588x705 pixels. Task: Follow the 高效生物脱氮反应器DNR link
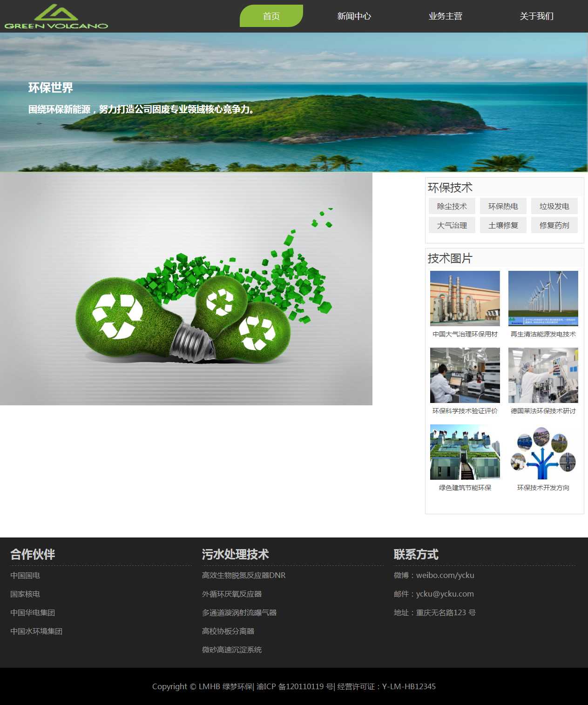coord(243,576)
